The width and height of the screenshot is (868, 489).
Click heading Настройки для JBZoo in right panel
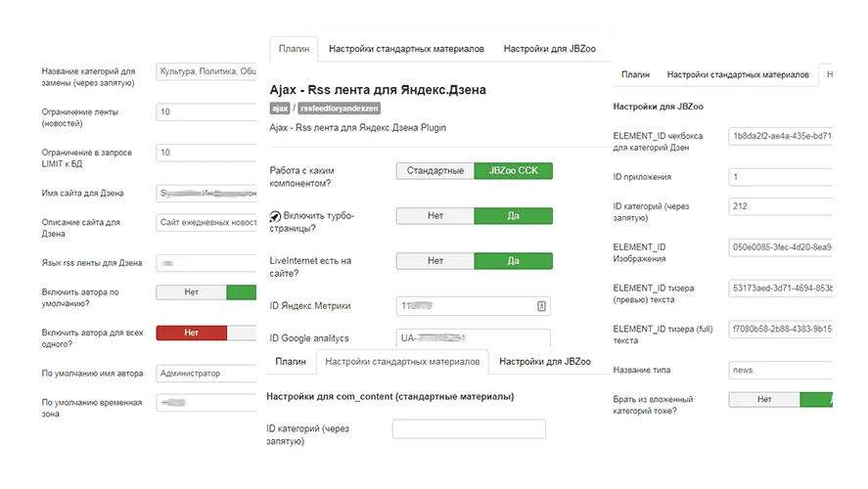coord(659,107)
